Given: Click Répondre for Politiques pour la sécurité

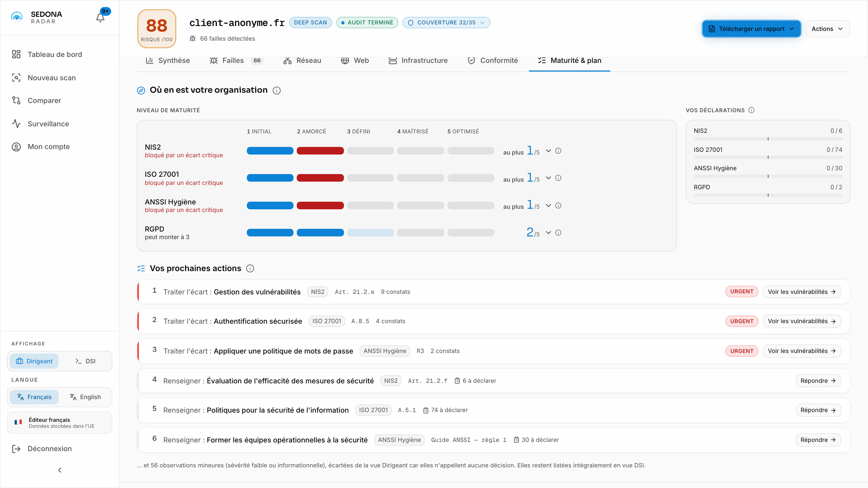Looking at the screenshot, I should click(x=818, y=410).
